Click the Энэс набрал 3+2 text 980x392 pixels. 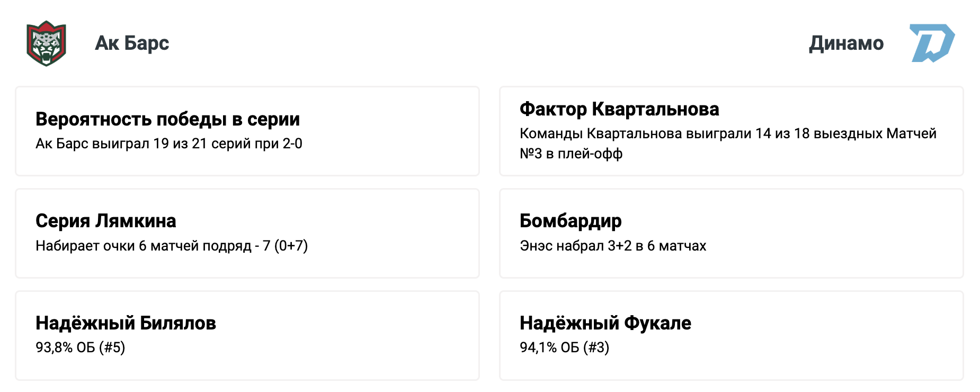click(613, 246)
